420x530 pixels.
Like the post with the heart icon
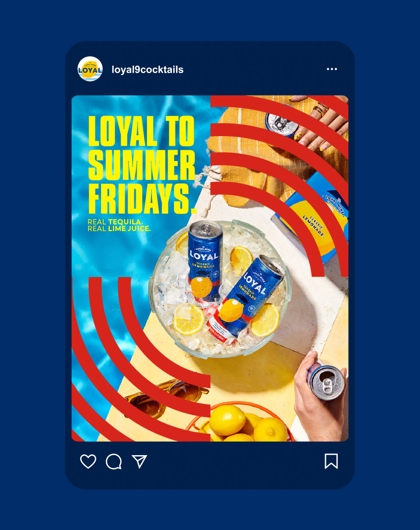click(88, 461)
